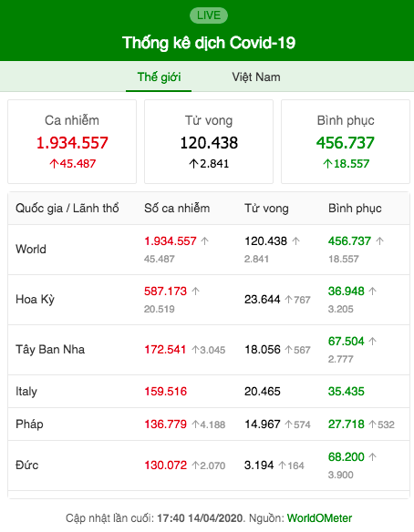Click green up arrow beside 18.557
The width and height of the screenshot is (414, 532).
[x=327, y=164]
